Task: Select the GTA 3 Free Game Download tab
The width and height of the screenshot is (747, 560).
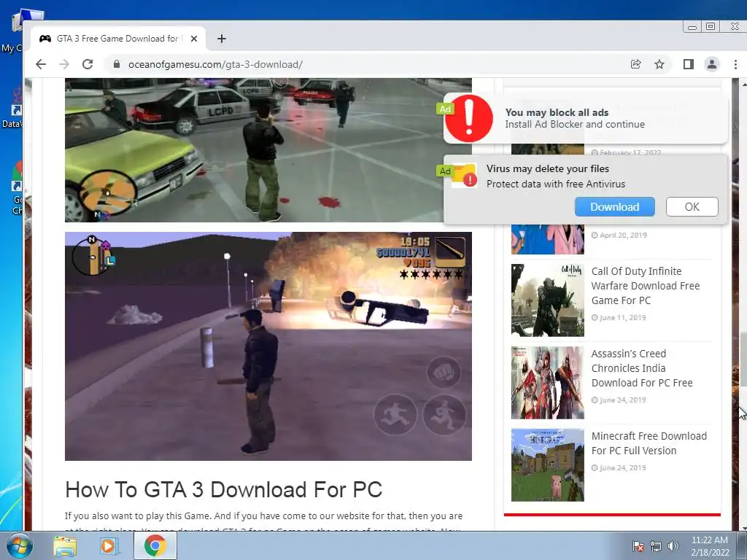Action: pyautogui.click(x=118, y=39)
